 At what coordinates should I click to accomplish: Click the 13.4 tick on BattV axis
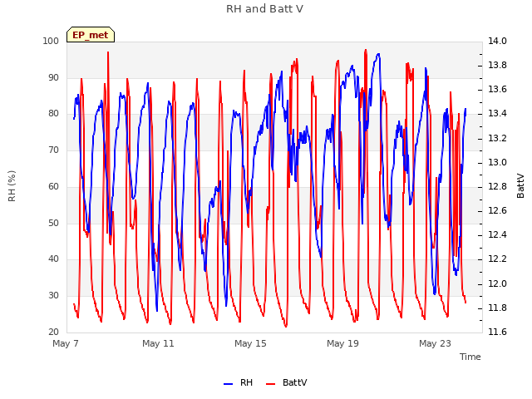point(497,113)
